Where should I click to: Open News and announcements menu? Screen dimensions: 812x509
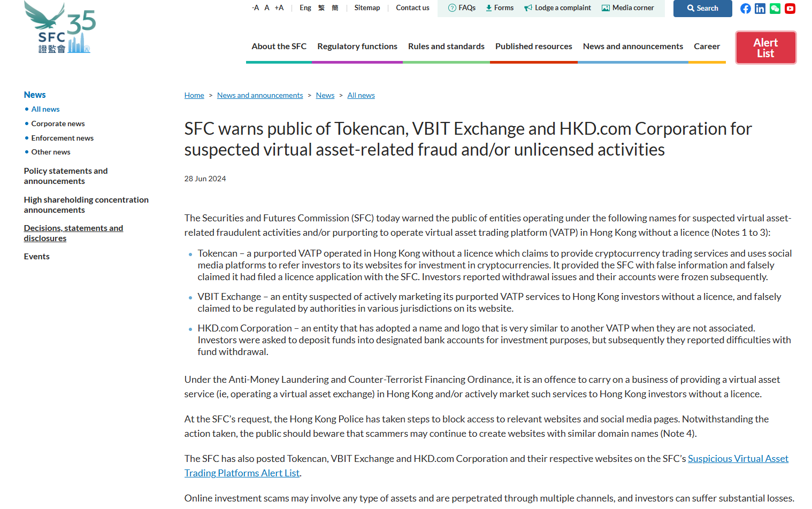coord(633,47)
